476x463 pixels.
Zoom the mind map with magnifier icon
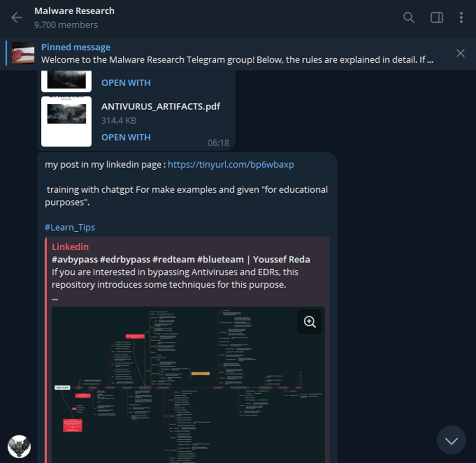coord(309,322)
